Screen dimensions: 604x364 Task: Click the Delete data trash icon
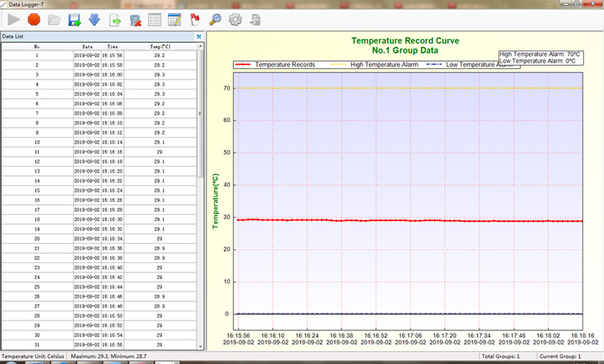135,19
